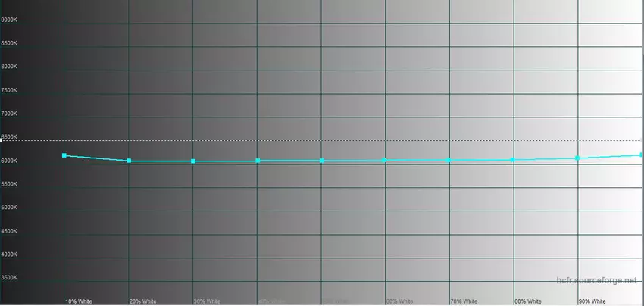Click the 6000K axis label
The image size is (644, 306).
coord(11,161)
